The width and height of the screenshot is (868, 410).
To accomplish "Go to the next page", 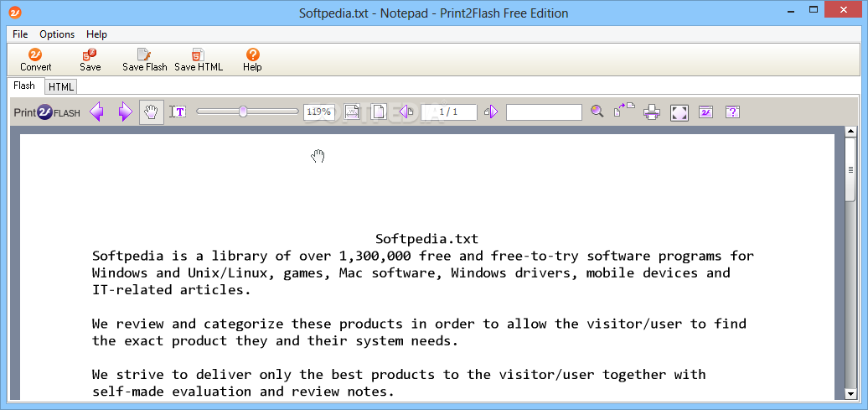I will [491, 112].
